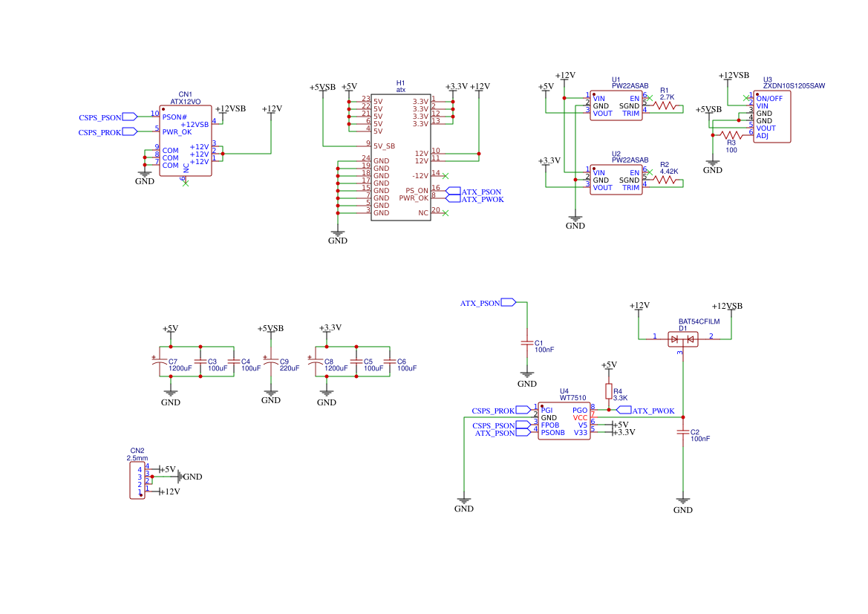Viewport: 868px width, 614px height.
Task: Select the CN1 ATX12VO connector symbol
Action: pos(186,140)
